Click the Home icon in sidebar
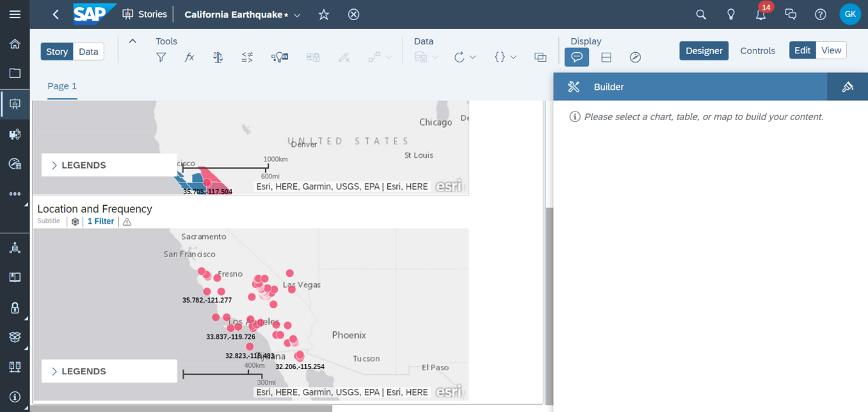868x412 pixels. [x=15, y=44]
